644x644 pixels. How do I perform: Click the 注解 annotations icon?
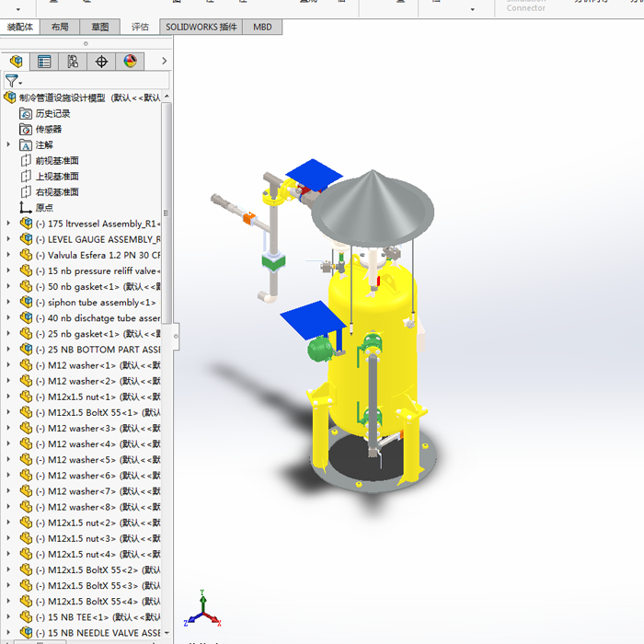[26, 145]
